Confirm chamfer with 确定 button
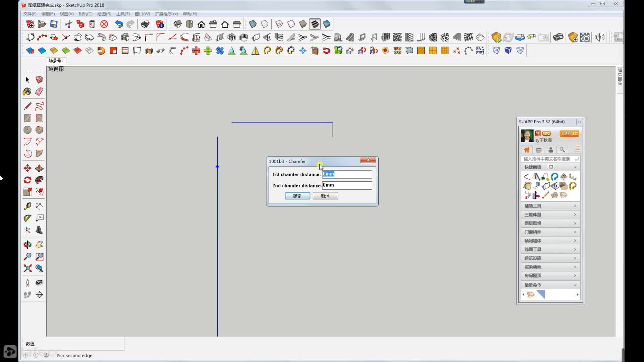Image resolution: width=644 pixels, height=362 pixels. tap(297, 196)
